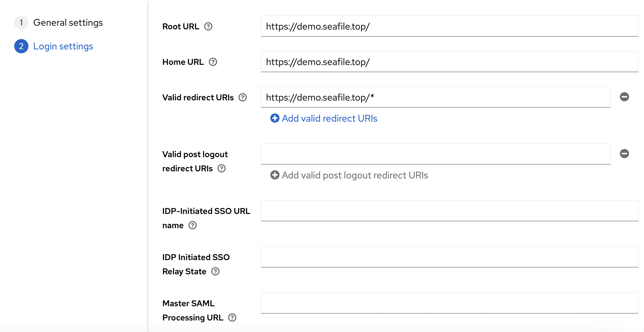The image size is (644, 332).
Task: Edit the Valid redirect URIs text field
Action: (435, 97)
